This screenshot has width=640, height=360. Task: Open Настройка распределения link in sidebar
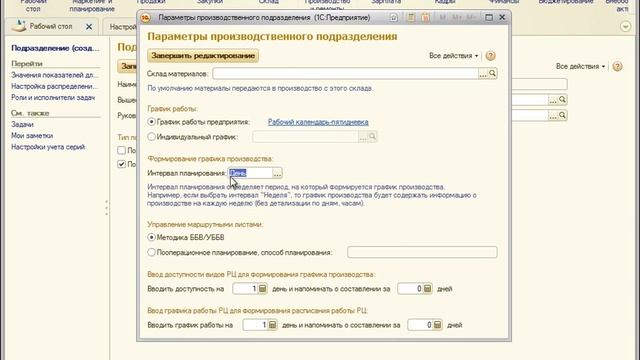coord(55,87)
